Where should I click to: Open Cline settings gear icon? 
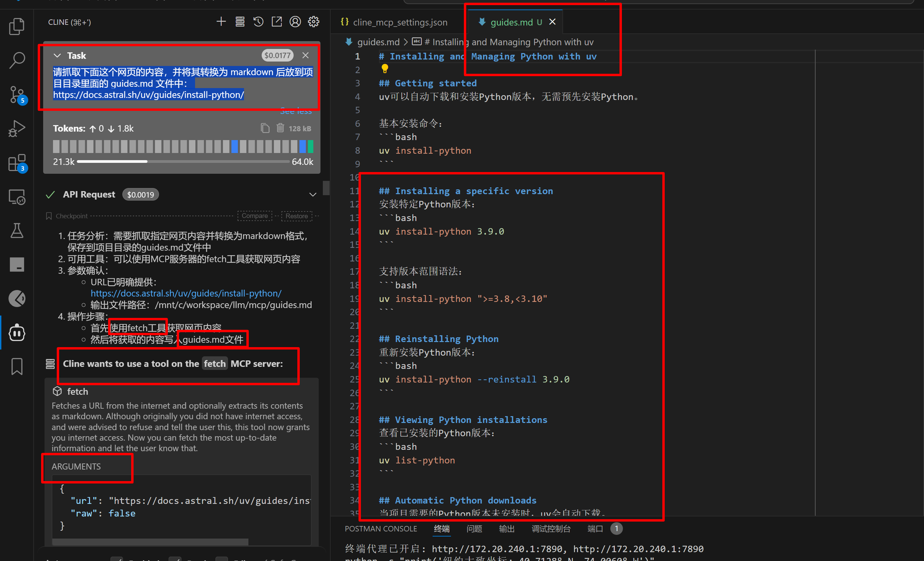pyautogui.click(x=314, y=22)
